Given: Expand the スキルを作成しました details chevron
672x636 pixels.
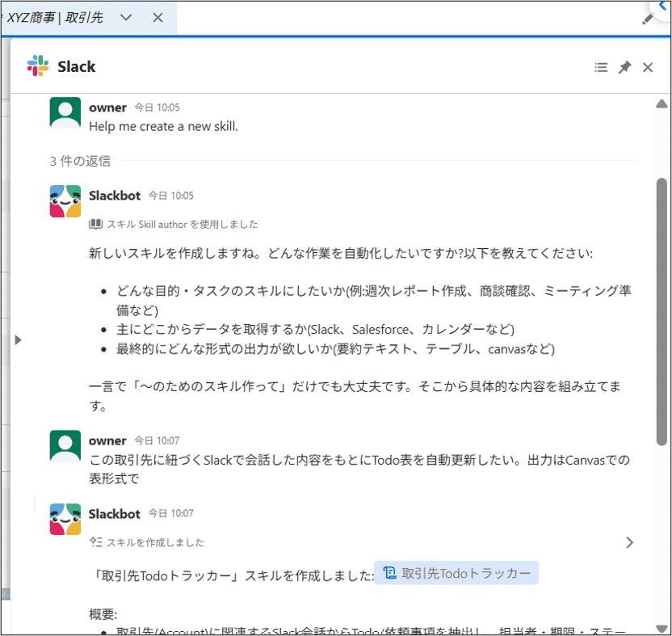Looking at the screenshot, I should pos(629,542).
